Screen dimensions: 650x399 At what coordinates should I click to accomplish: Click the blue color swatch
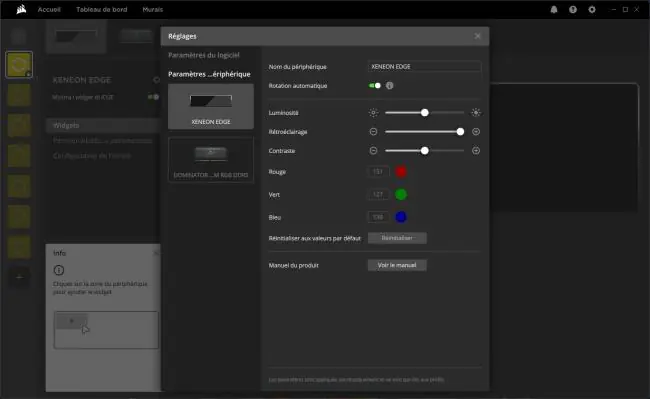pyautogui.click(x=401, y=217)
